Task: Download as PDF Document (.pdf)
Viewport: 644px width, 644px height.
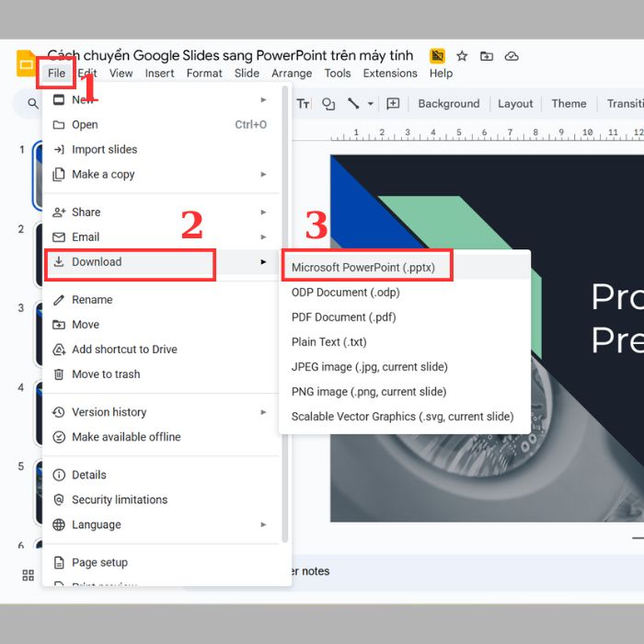Action: pyautogui.click(x=405, y=317)
